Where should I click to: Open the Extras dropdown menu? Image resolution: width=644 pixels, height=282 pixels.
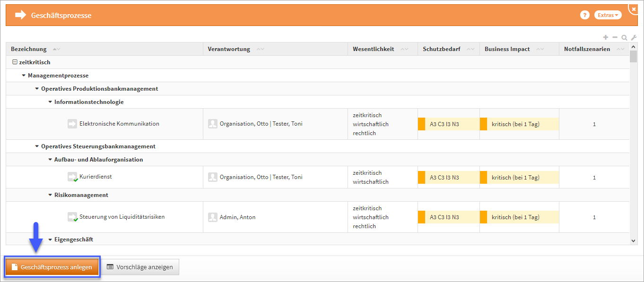(x=608, y=15)
